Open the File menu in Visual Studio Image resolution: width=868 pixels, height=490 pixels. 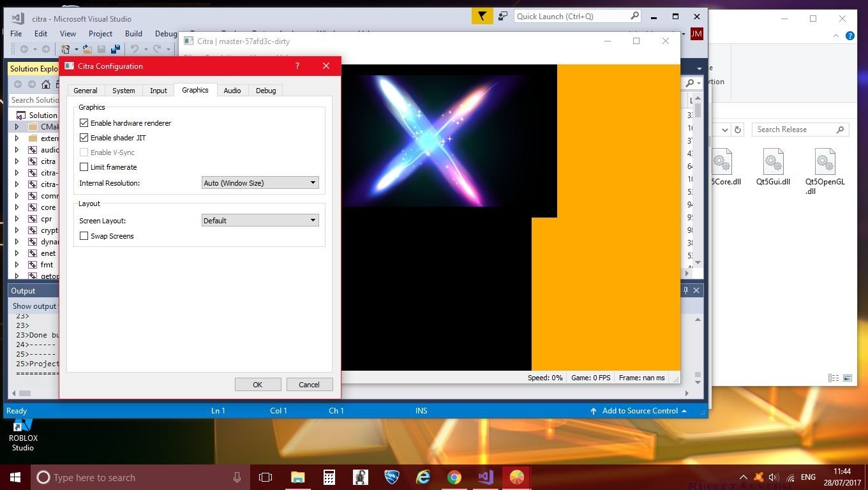point(16,33)
